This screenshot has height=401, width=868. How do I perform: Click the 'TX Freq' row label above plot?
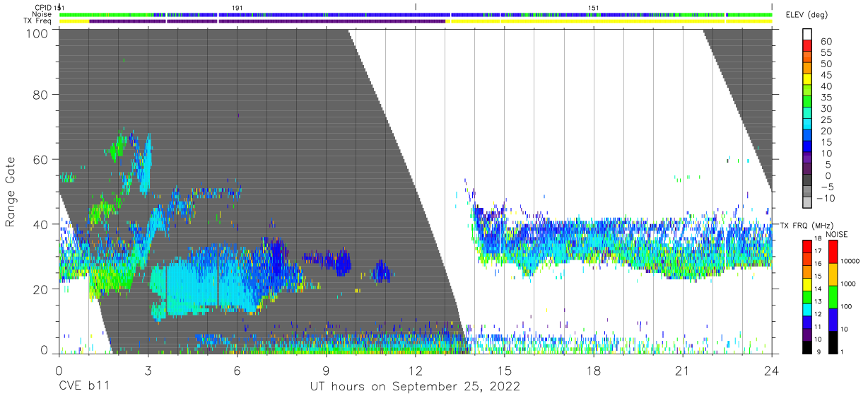38,21
